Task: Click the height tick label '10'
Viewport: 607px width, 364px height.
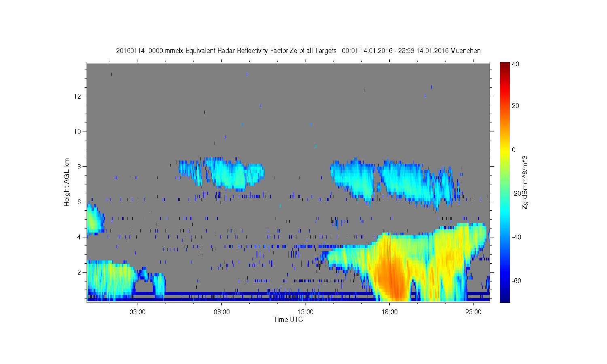Action: 78,131
